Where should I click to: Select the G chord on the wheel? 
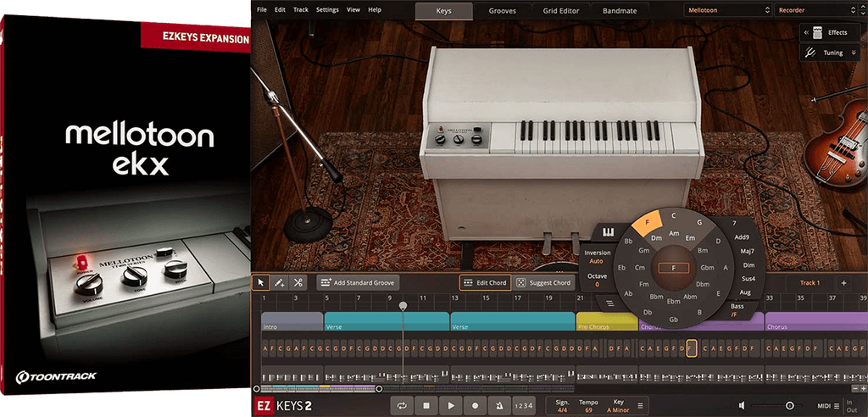pyautogui.click(x=699, y=222)
